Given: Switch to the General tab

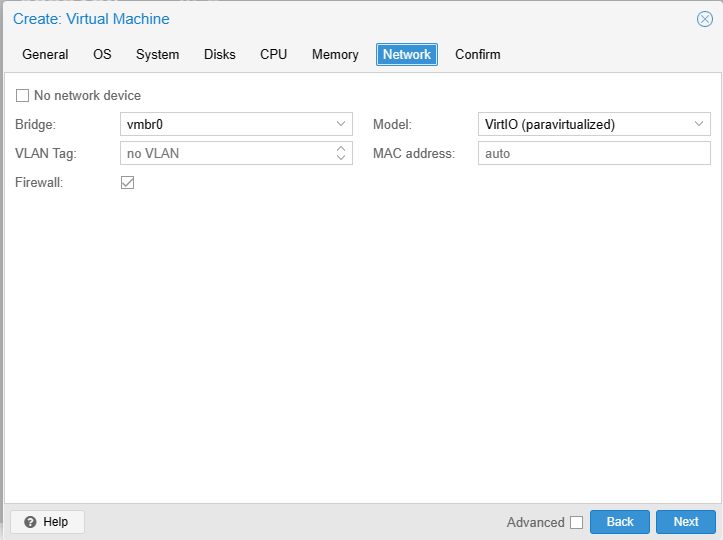Looking at the screenshot, I should [45, 54].
